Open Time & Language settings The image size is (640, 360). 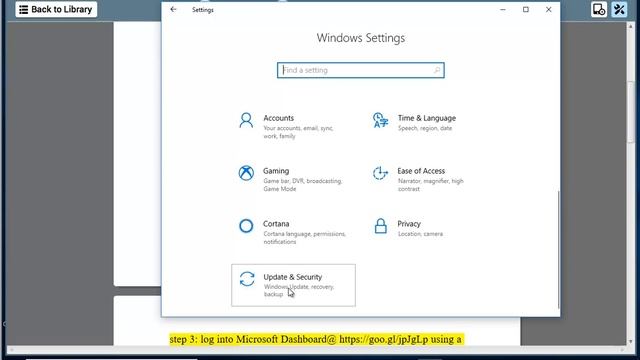(428, 127)
